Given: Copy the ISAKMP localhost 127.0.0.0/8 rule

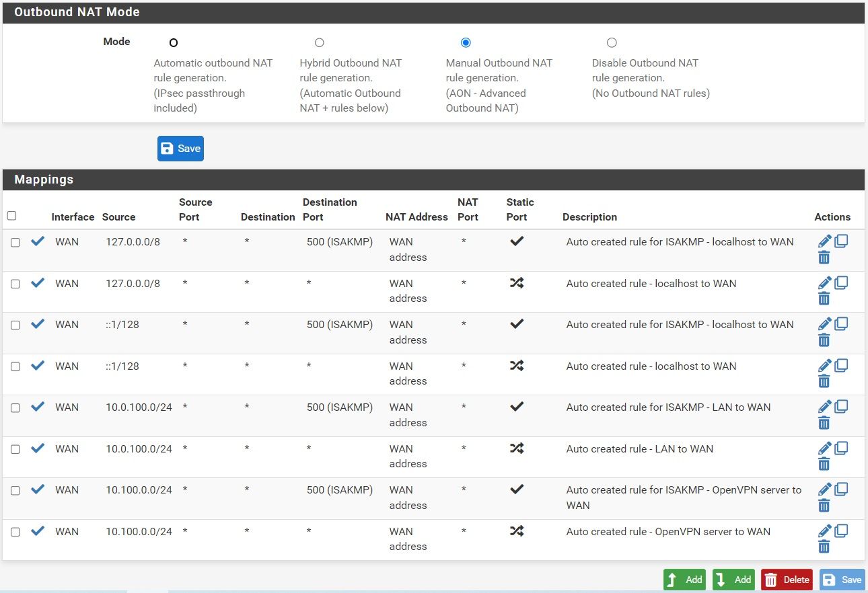Looking at the screenshot, I should tap(841, 241).
